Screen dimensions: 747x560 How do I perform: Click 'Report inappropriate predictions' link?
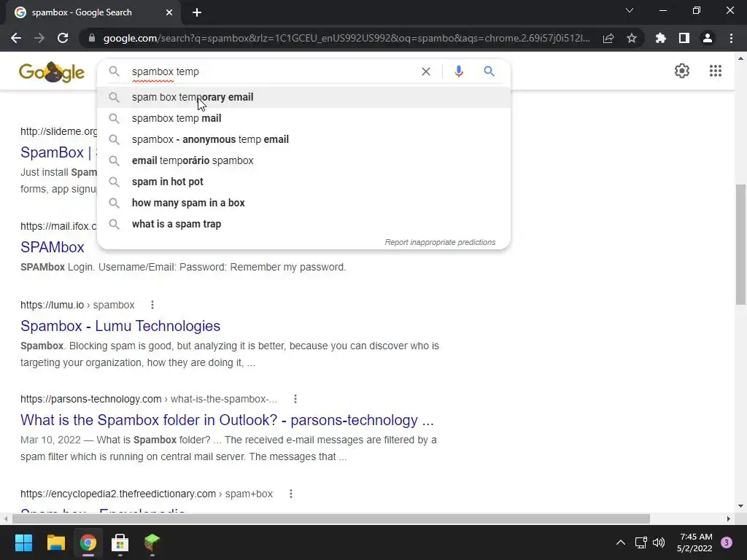point(440,242)
